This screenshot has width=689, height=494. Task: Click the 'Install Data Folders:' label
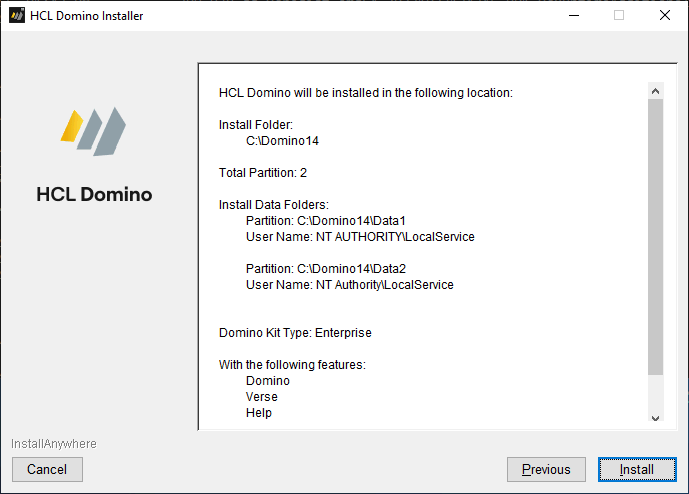click(x=274, y=205)
